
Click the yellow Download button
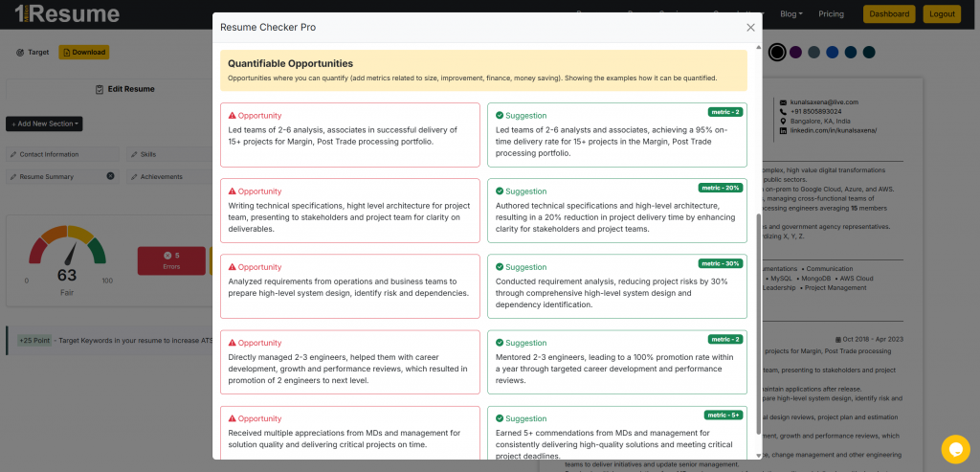point(83,53)
